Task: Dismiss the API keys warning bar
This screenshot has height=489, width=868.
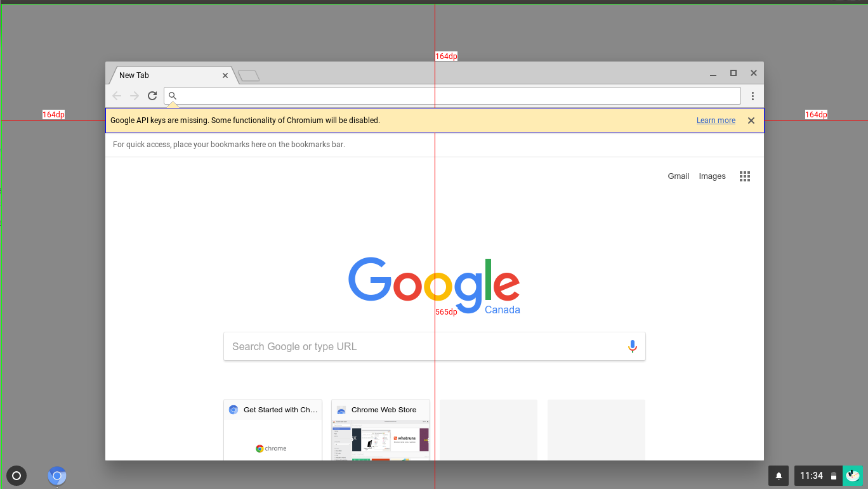Action: coord(751,121)
